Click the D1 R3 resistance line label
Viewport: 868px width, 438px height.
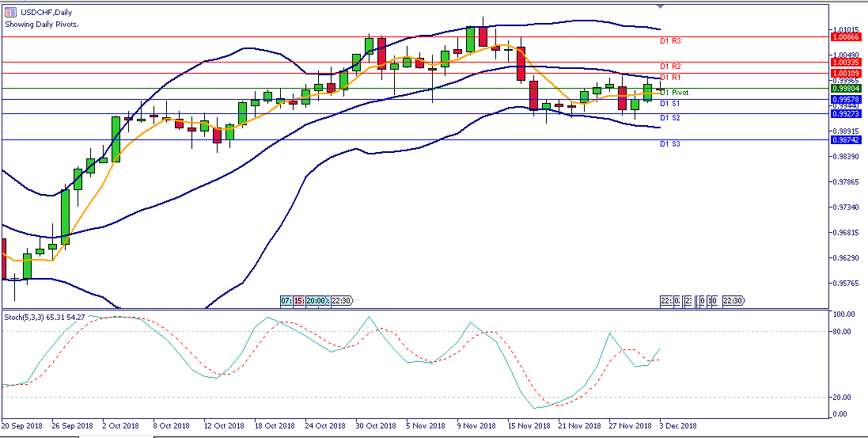670,40
